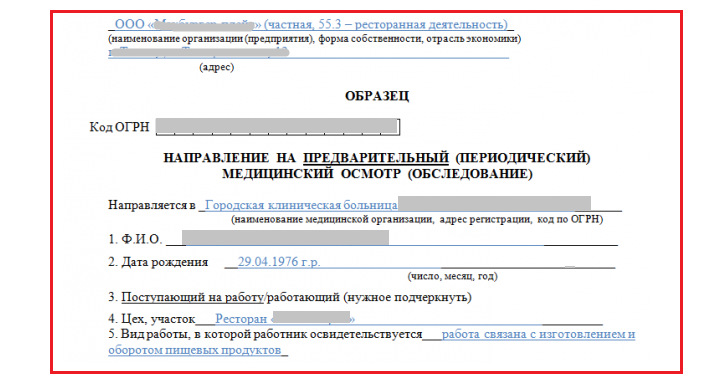Click Городская клиническая больница text
This screenshot has width=723, height=382.
pos(301,205)
